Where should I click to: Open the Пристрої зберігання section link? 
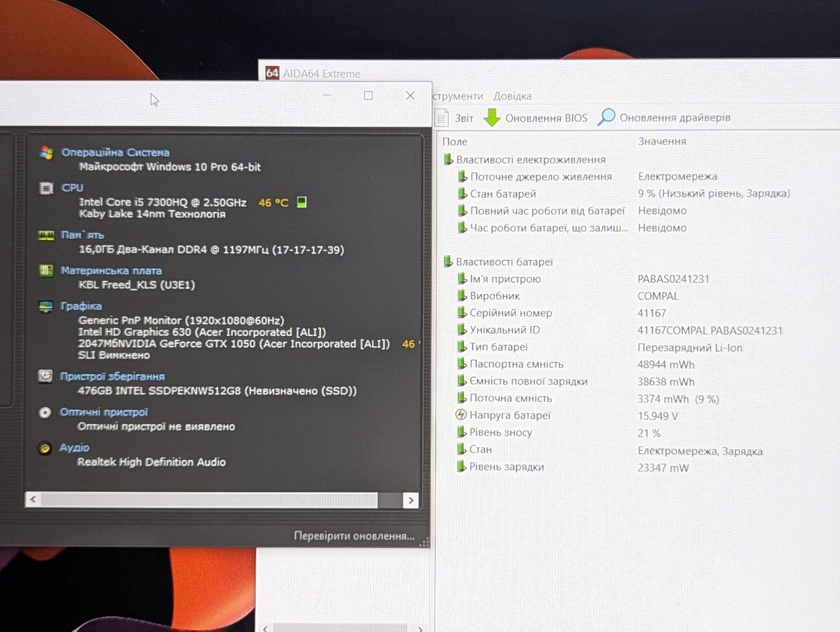tap(112, 376)
